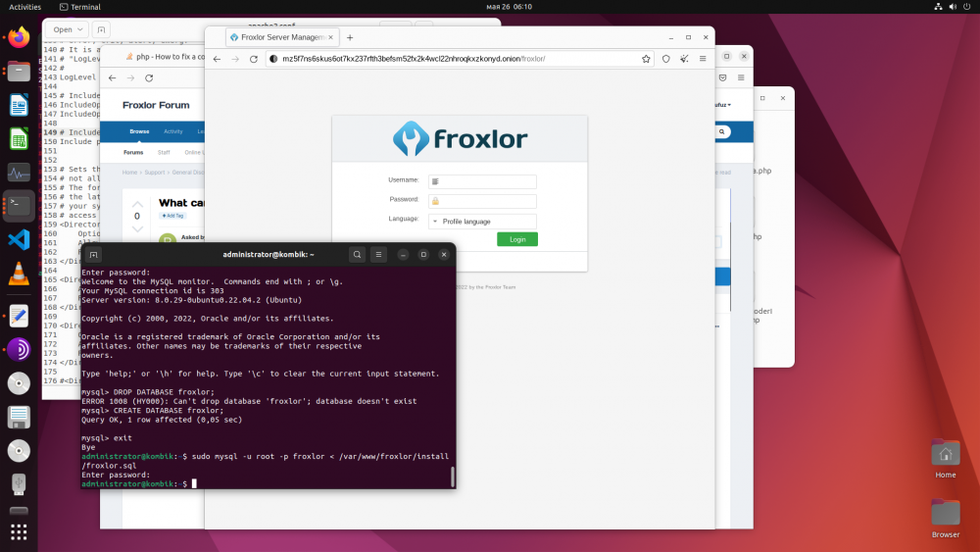This screenshot has height=552, width=980.
Task: Open the Tor Browser application menu
Action: point(703,59)
